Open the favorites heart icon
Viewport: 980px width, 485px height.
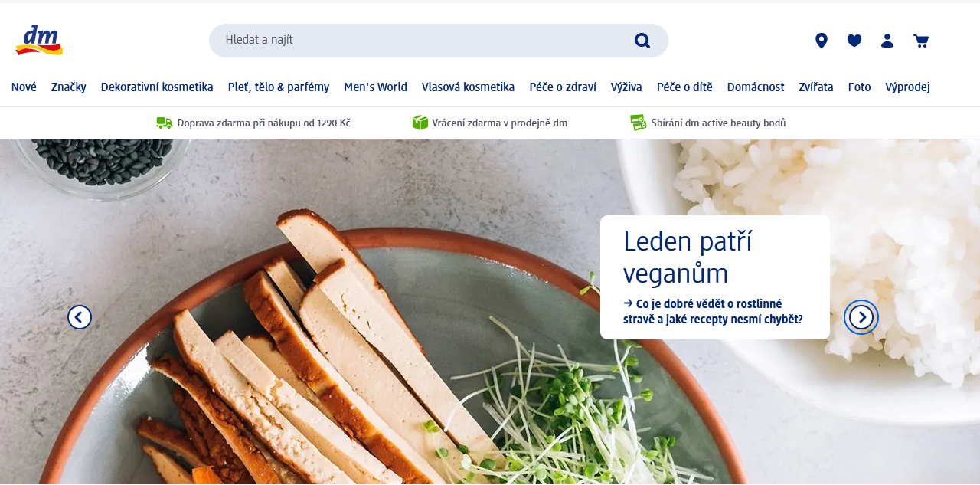pyautogui.click(x=854, y=41)
